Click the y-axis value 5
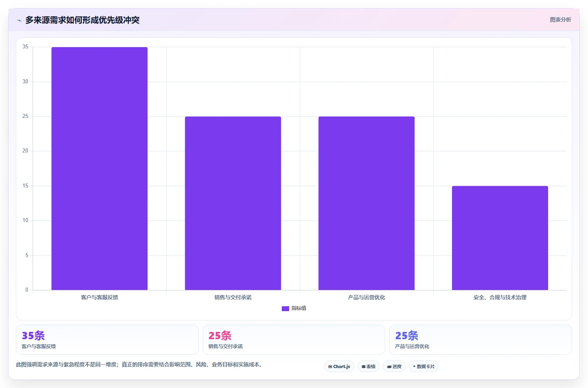 coord(26,255)
